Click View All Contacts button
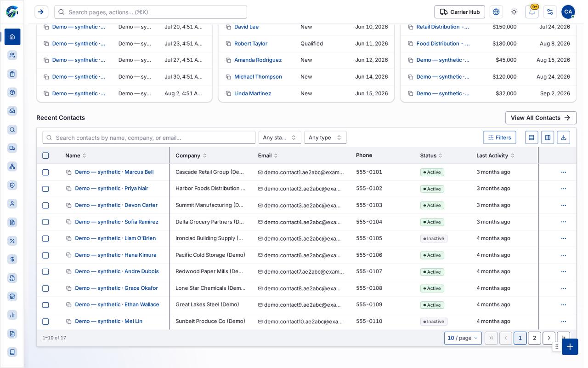588x368 pixels. coord(541,118)
